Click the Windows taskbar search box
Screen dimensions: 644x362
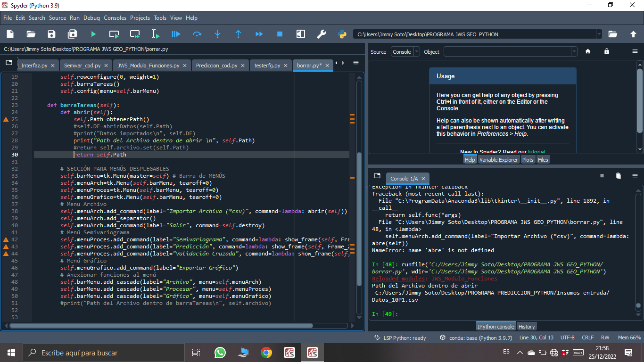pyautogui.click(x=104, y=353)
